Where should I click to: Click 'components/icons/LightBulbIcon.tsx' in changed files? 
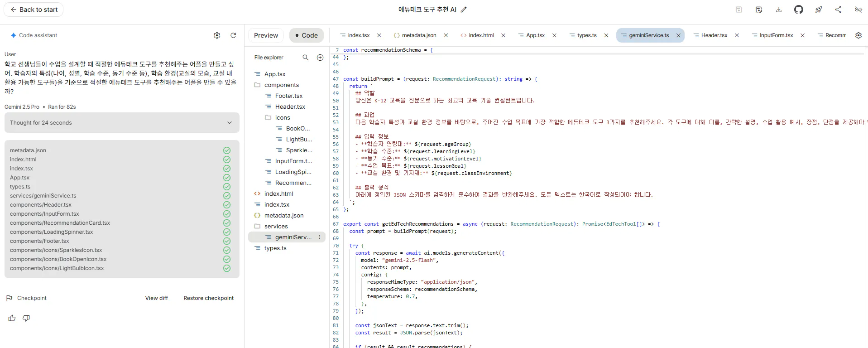point(57,268)
